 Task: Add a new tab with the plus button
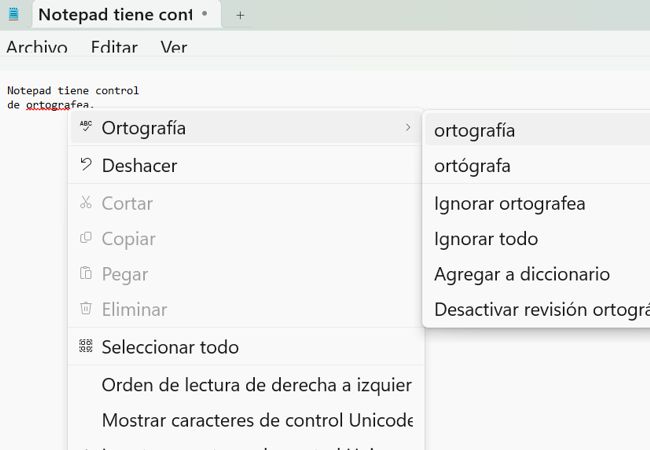[x=240, y=16]
